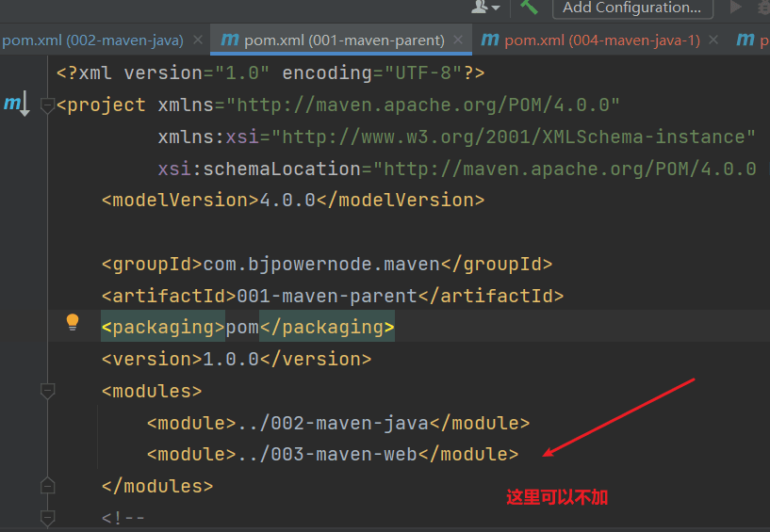Click the Maven icon on 001-maven-parent tab
770x532 pixels.
point(230,40)
